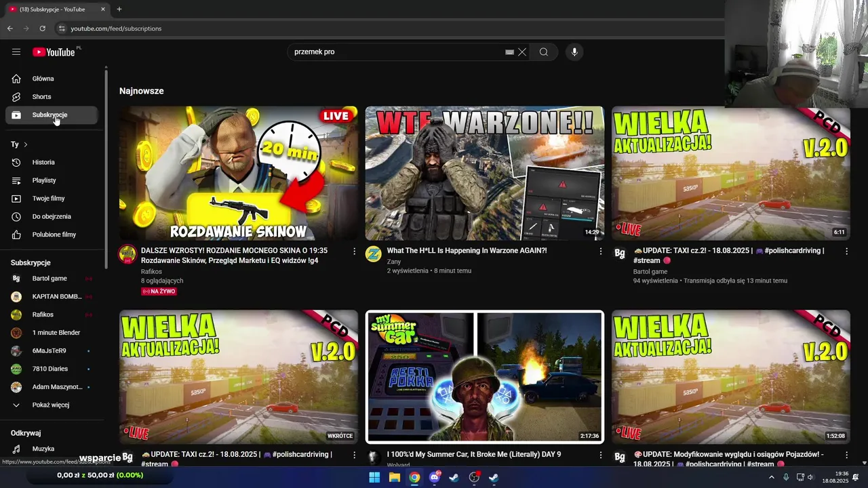Open 6MaJsTeR9 channel in sidebar
868x488 pixels.
click(x=52, y=351)
